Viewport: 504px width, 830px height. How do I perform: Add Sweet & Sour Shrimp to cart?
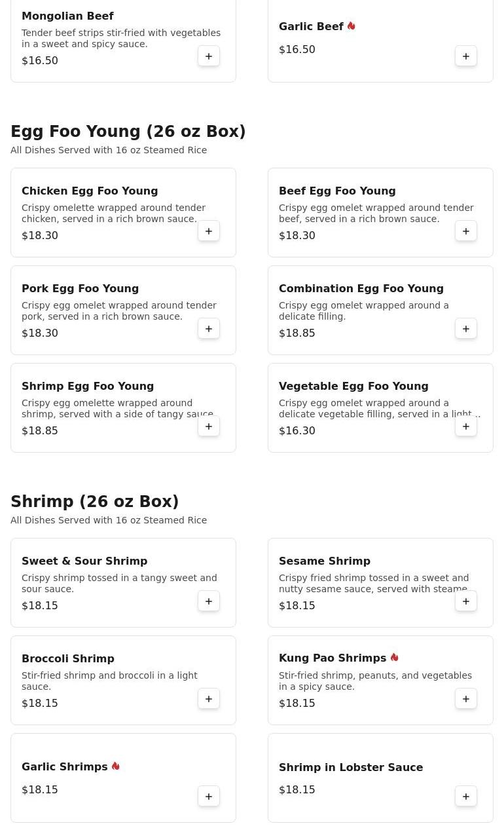pyautogui.click(x=209, y=601)
